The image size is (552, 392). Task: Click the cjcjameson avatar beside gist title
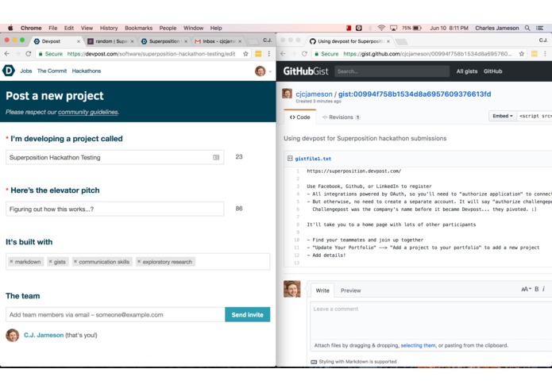pyautogui.click(x=287, y=94)
